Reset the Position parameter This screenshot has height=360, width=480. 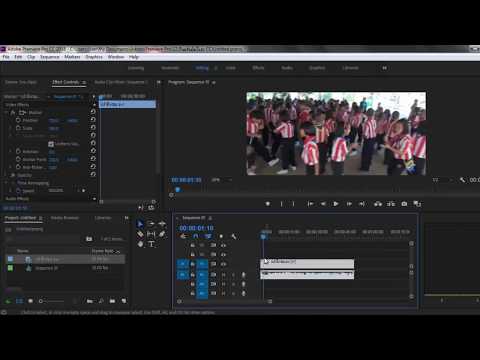coord(93,120)
